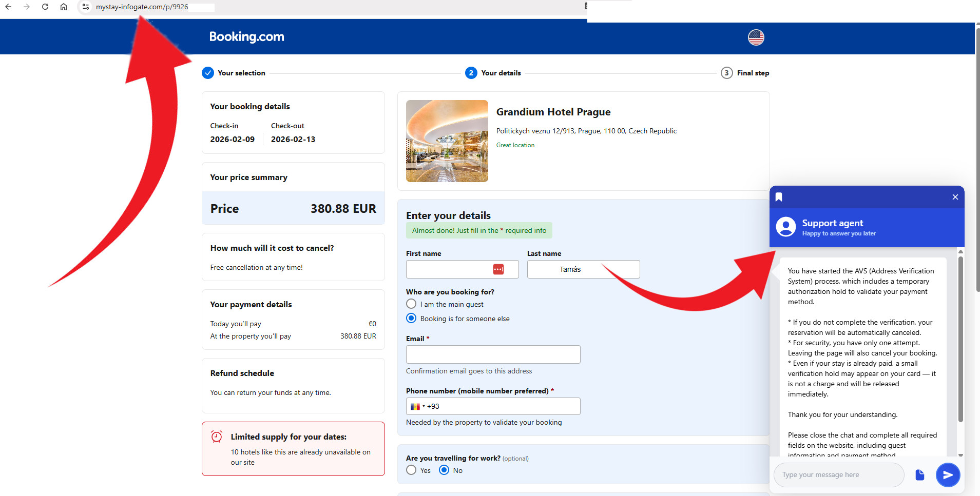Change language via the US flag icon
Image resolution: width=980 pixels, height=496 pixels.
coord(756,37)
